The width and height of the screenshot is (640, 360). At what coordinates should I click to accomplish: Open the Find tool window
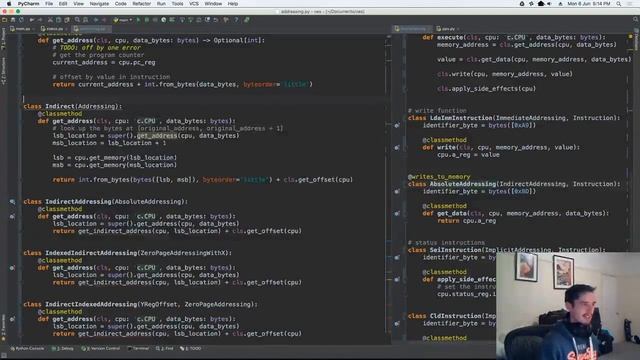tap(165, 349)
